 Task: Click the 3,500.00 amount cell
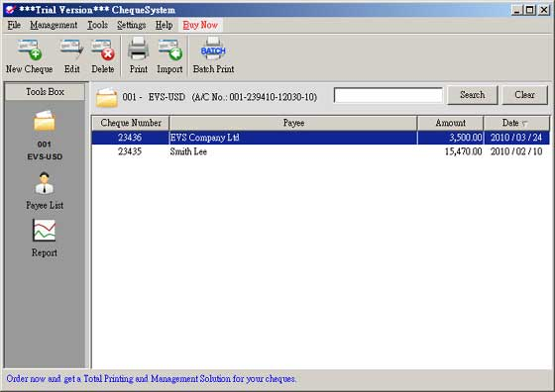[x=450, y=138]
